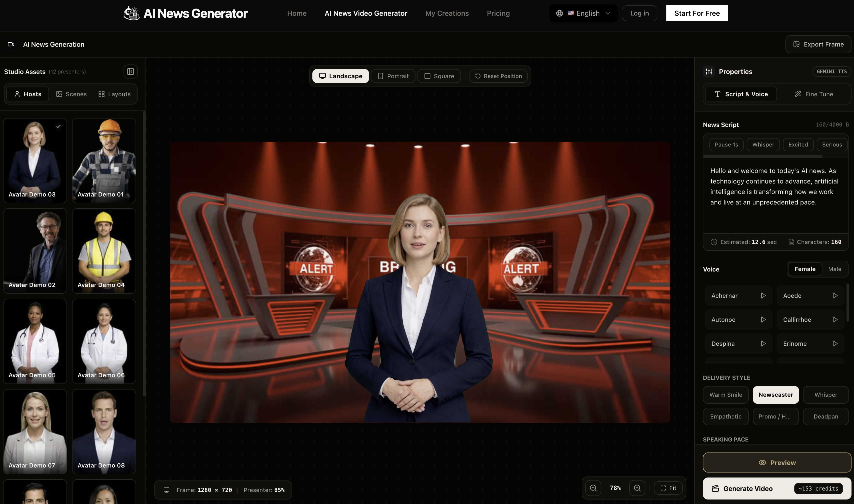Switch voice gender to Male
Image resolution: width=854 pixels, height=504 pixels.
pos(835,269)
